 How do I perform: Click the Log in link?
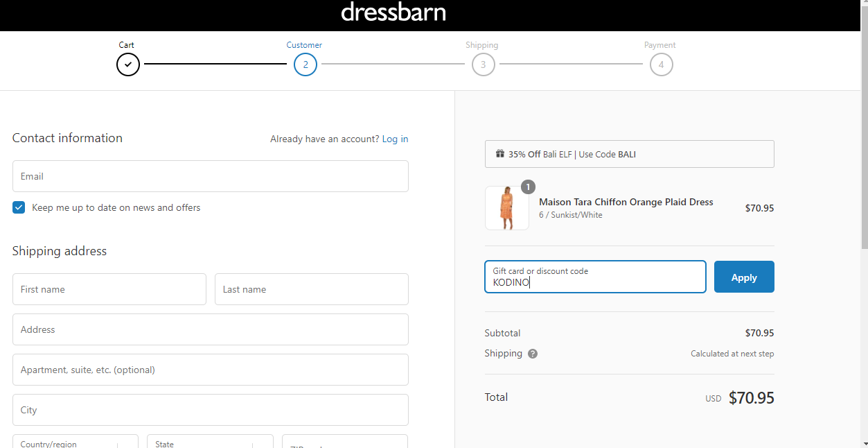[395, 139]
